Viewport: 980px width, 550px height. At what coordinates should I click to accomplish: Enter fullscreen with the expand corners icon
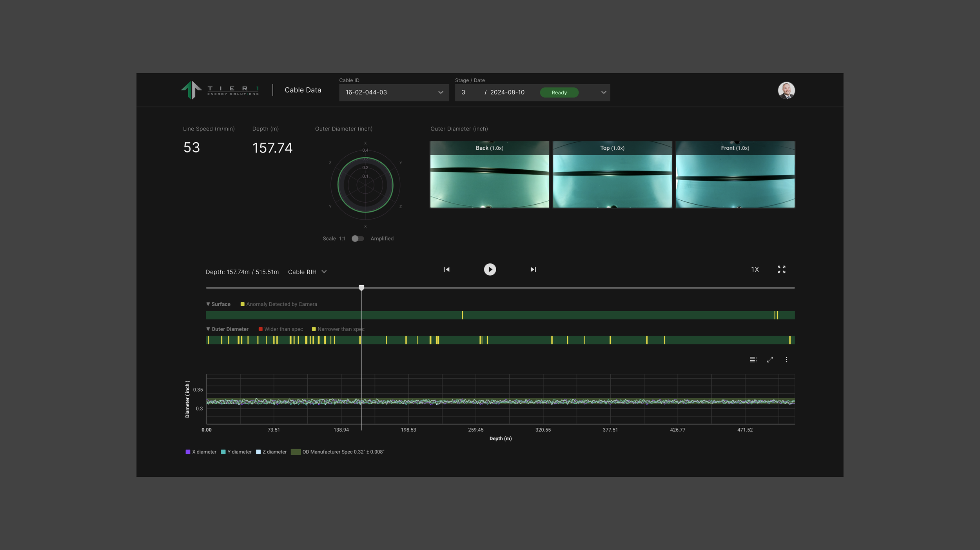(781, 269)
